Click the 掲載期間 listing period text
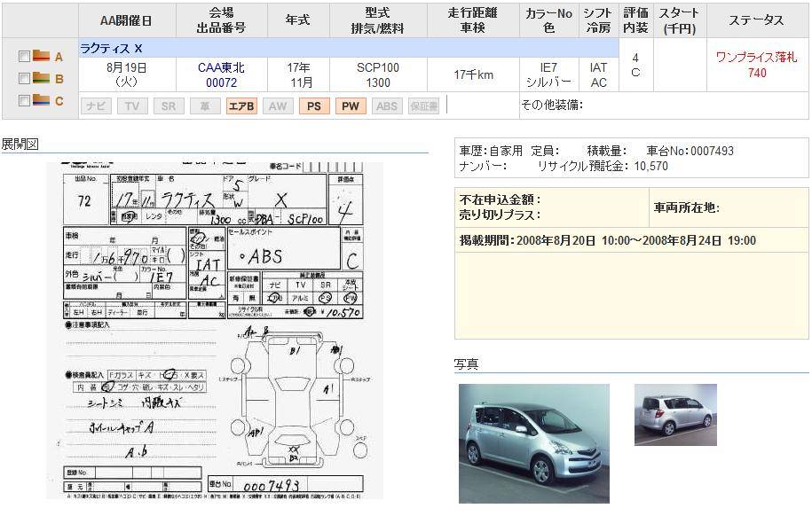The width and height of the screenshot is (812, 516). [x=608, y=240]
